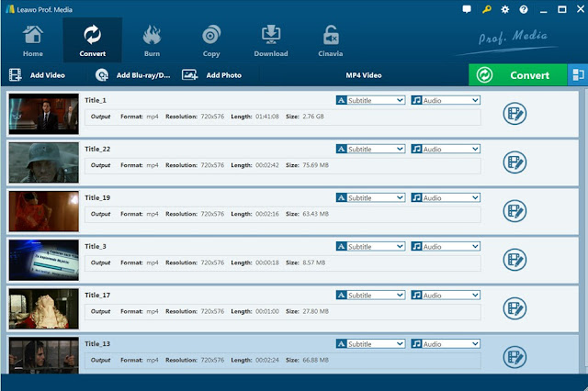
Task: Click the 8.57 MB size value
Action: [x=314, y=263]
